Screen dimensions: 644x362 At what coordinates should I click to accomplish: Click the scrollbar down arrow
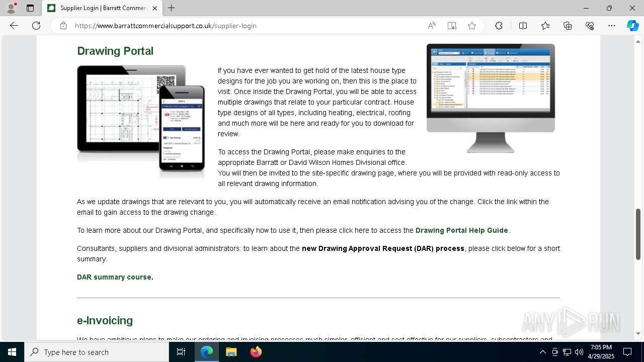pyautogui.click(x=638, y=333)
